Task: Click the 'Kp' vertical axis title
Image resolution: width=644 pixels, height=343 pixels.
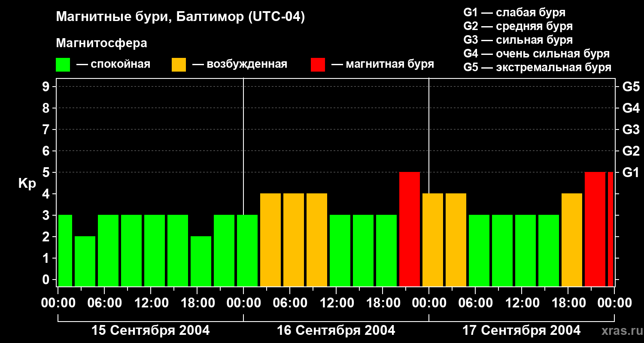Action: tap(27, 184)
